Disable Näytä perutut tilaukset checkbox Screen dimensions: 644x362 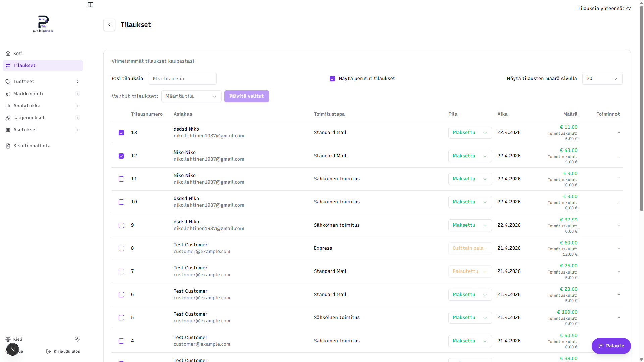pos(332,79)
